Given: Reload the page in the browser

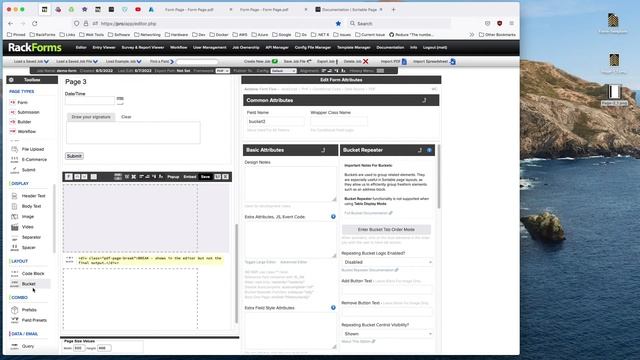Looking at the screenshot, I should click(x=35, y=24).
